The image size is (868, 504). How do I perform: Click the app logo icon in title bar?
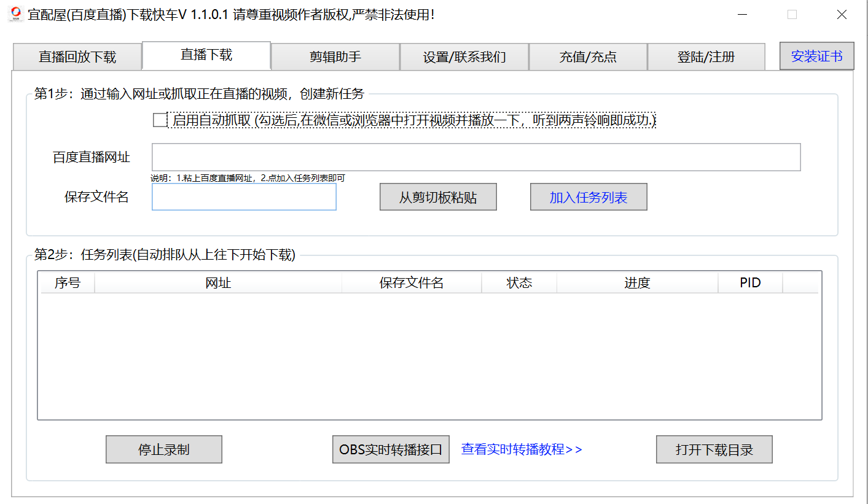[x=15, y=14]
